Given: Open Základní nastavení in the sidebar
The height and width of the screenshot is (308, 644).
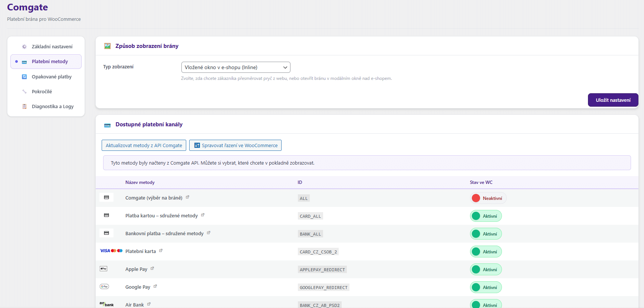Looking at the screenshot, I should [52, 47].
